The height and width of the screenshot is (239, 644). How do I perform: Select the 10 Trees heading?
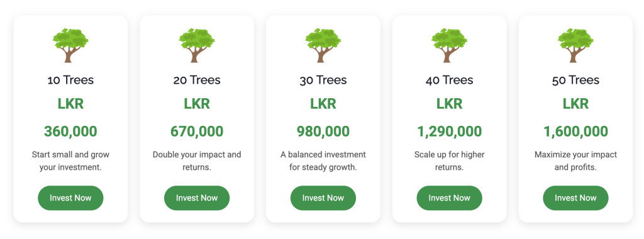click(x=70, y=80)
